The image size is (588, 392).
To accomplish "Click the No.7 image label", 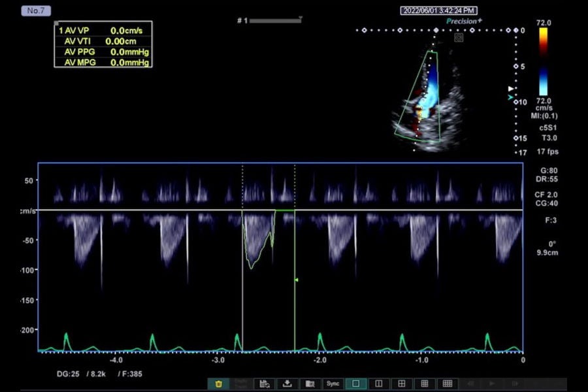I will tap(36, 11).
